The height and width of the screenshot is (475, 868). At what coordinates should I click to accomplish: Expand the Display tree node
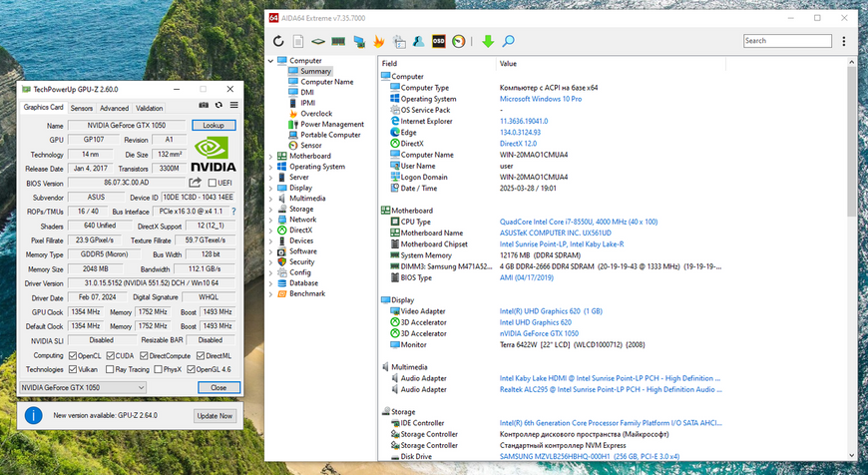270,188
